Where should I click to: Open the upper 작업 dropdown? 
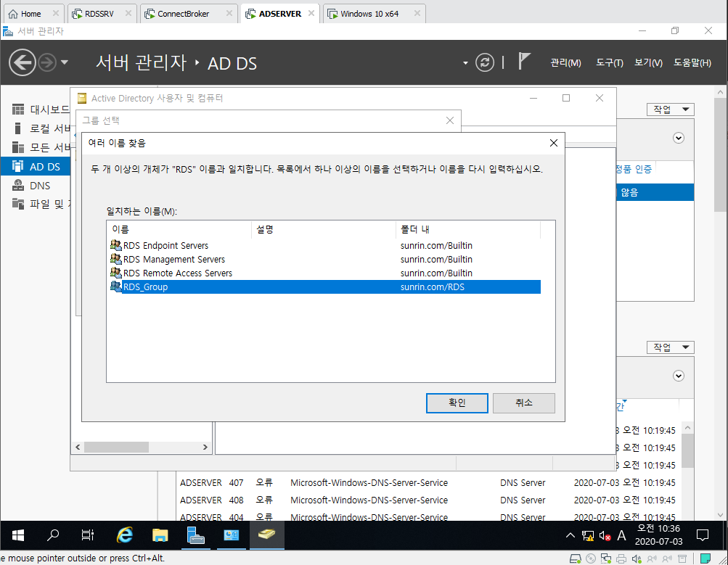point(671,110)
